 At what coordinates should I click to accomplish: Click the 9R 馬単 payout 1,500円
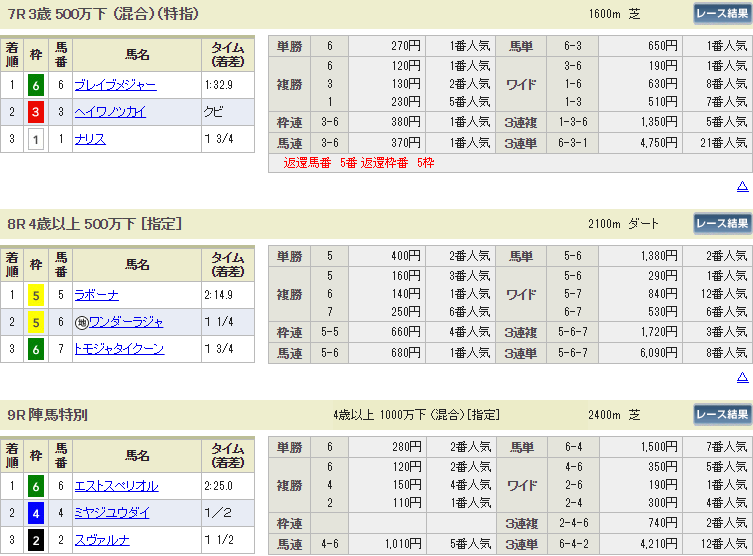click(659, 447)
